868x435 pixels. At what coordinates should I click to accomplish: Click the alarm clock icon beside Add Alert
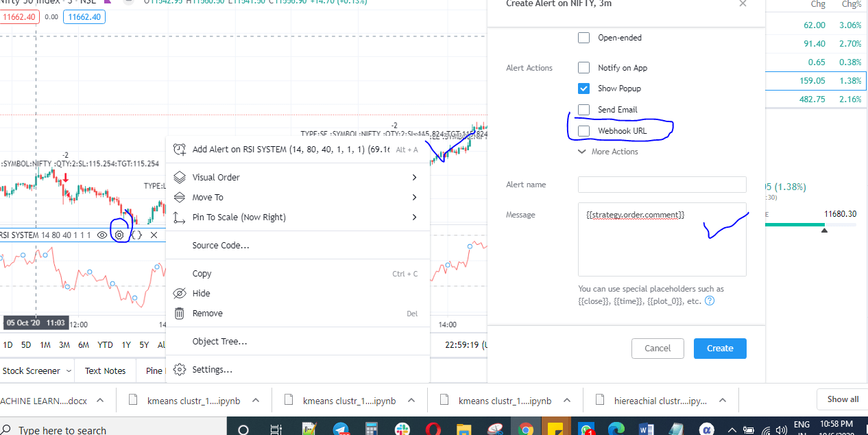click(x=179, y=149)
